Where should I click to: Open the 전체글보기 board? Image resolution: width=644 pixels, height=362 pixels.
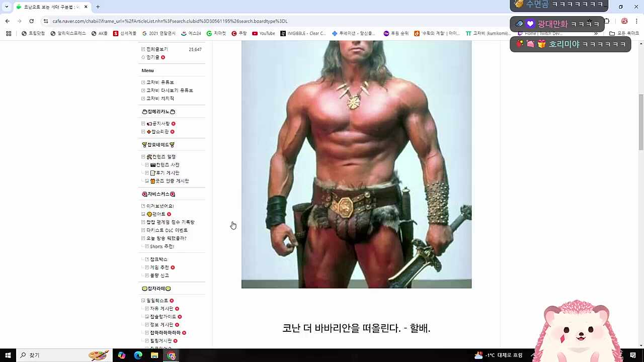coord(157,49)
